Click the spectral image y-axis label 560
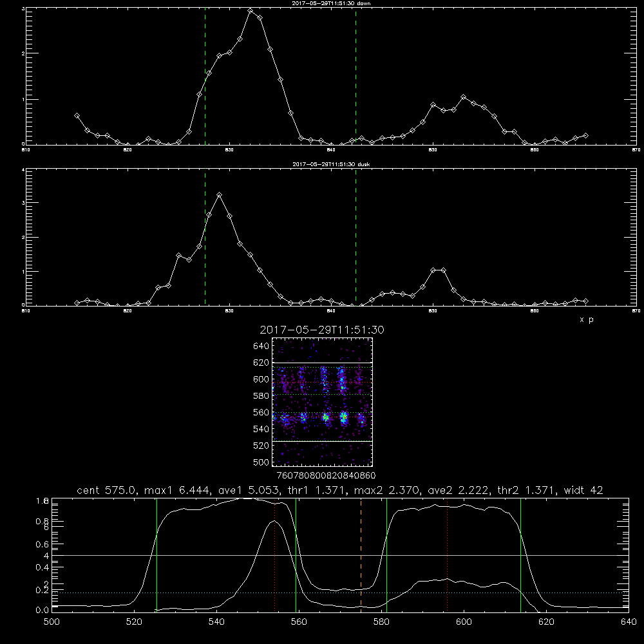The height and width of the screenshot is (644, 644). pyautogui.click(x=261, y=412)
